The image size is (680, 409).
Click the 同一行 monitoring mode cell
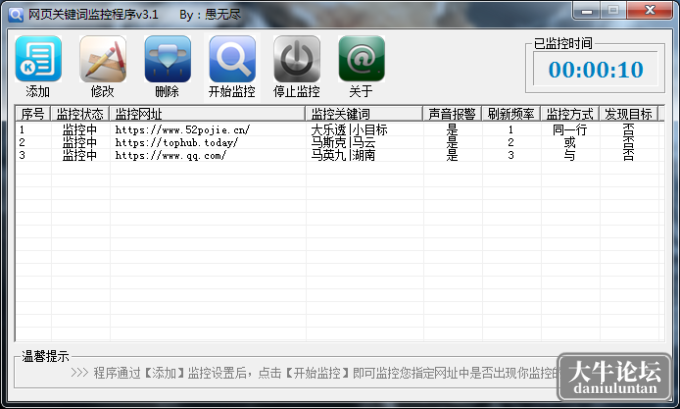pos(569,130)
